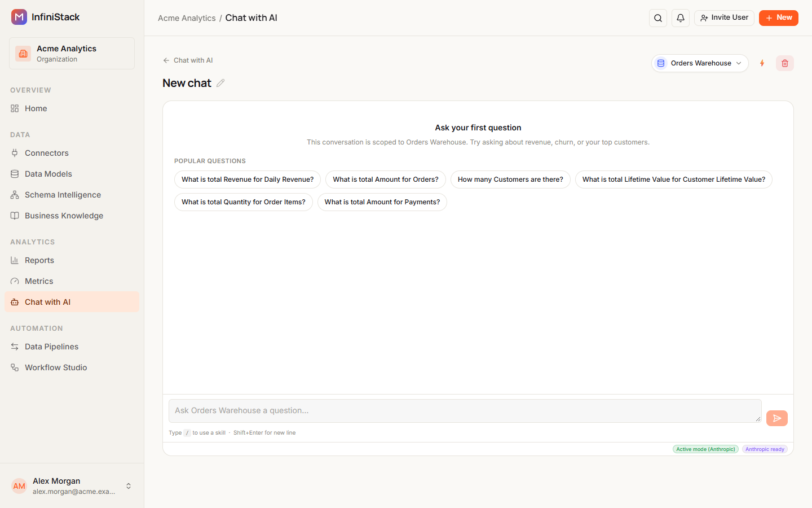Ask "What is total Revenue for Daily Revenue?"

click(x=248, y=179)
